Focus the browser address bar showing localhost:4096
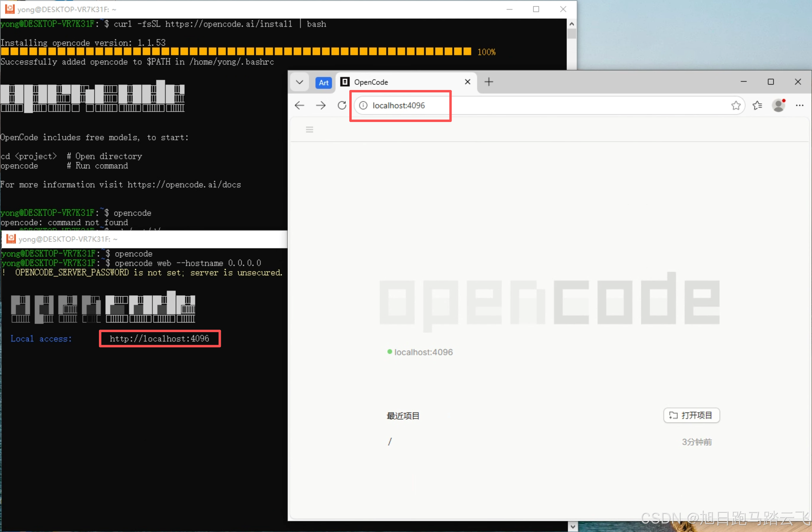Screen dimensions: 812x532 (399, 105)
